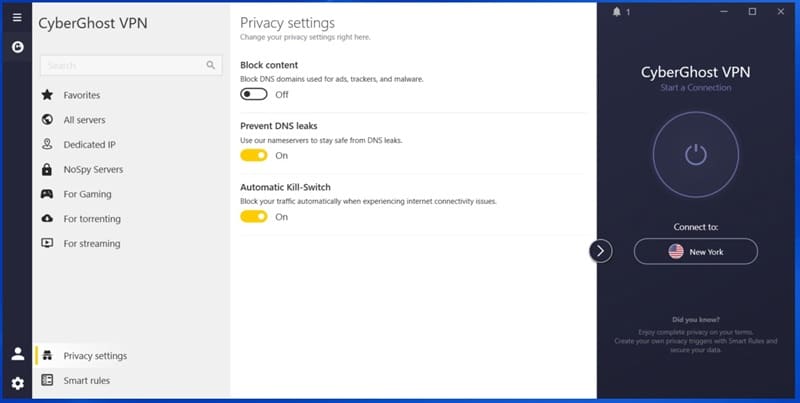The width and height of the screenshot is (800, 403).
Task: Click the For streaming screen icon
Action: (47, 243)
